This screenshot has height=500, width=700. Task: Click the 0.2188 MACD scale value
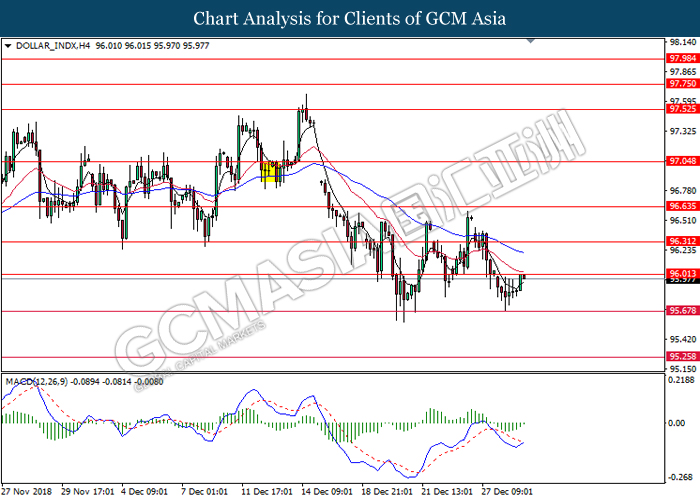(x=683, y=380)
